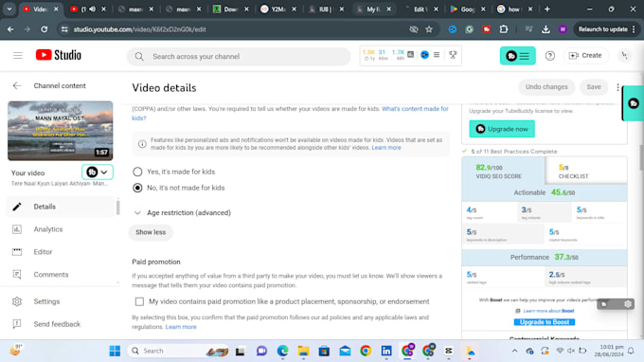The image size is (644, 362).
Task: Select No, it's not made for kids
Action: 137,188
